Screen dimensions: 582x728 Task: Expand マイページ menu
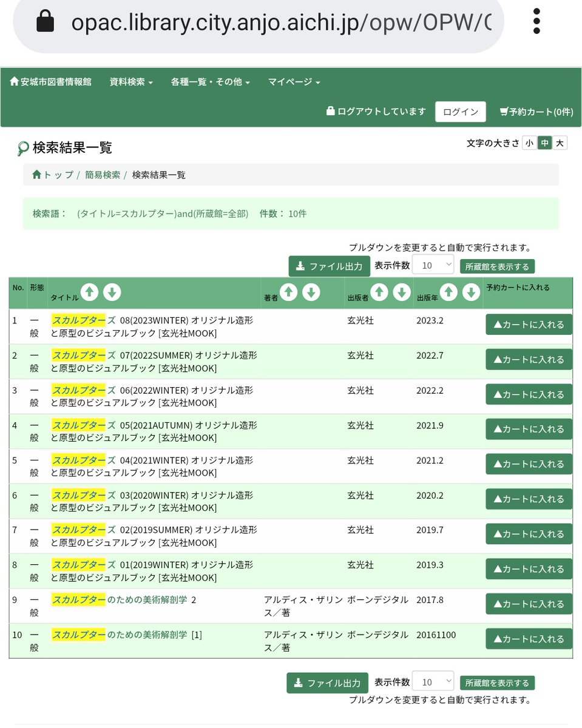pyautogui.click(x=294, y=82)
